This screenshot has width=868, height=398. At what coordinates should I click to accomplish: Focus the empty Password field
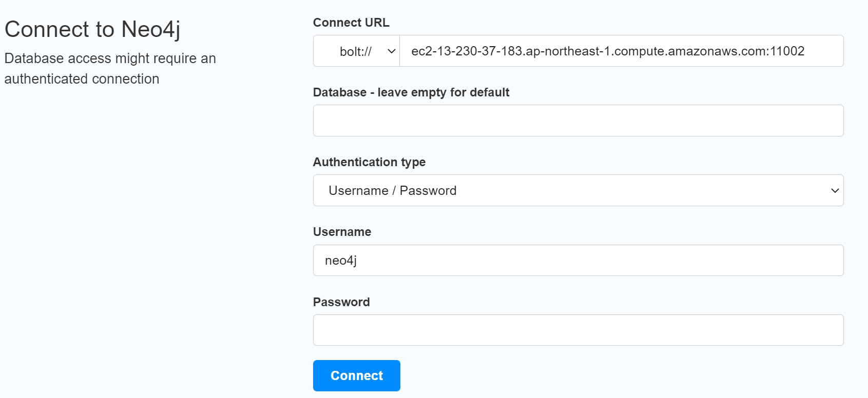click(x=578, y=330)
